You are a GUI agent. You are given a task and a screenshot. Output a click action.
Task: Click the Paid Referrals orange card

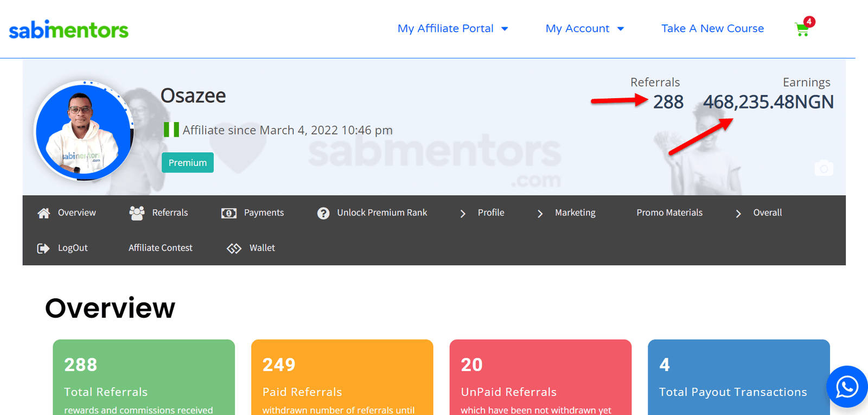pos(342,378)
